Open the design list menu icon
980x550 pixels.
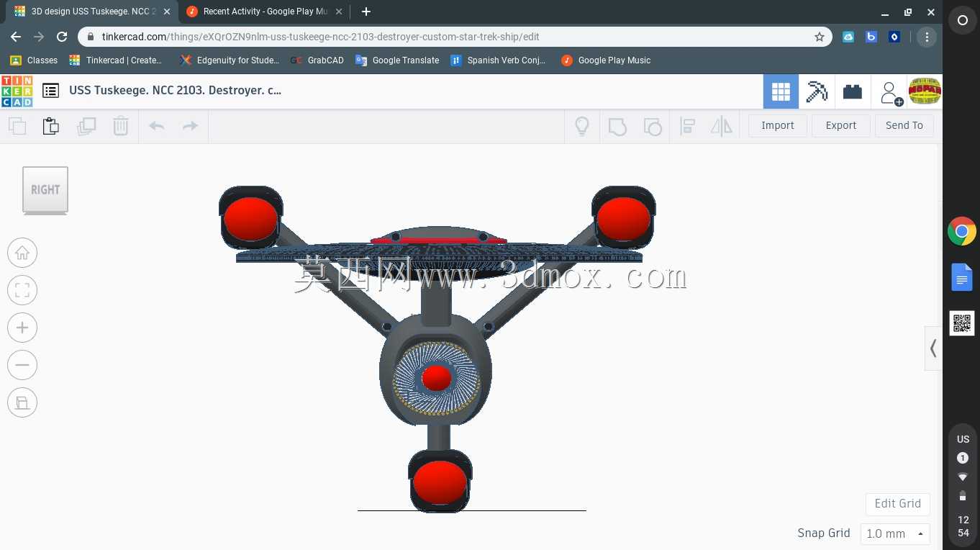50,91
